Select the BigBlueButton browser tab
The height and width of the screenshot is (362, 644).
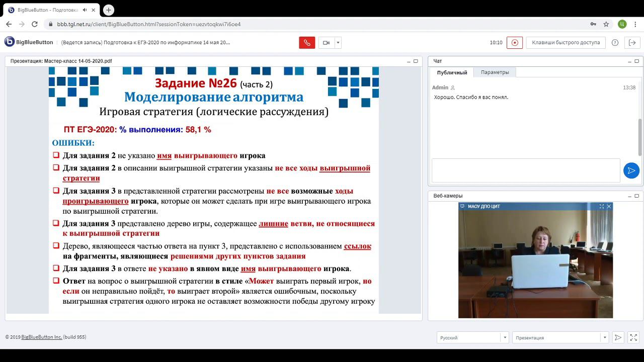(50, 10)
